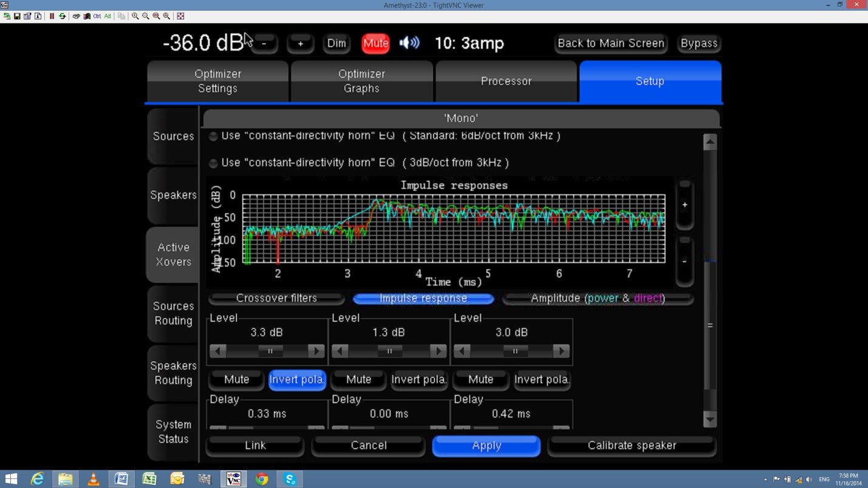Screen dimensions: 868x488
Task: Lower master volume with the minus button
Action: pyautogui.click(x=264, y=43)
